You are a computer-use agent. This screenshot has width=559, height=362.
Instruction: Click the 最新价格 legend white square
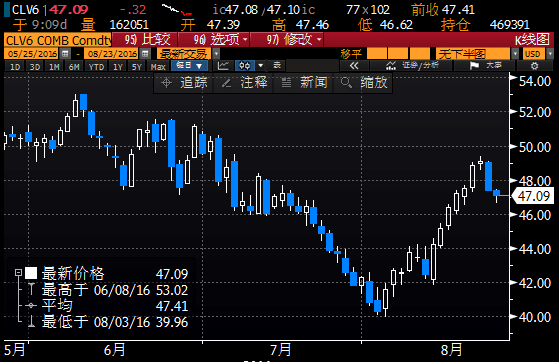[x=31, y=273]
